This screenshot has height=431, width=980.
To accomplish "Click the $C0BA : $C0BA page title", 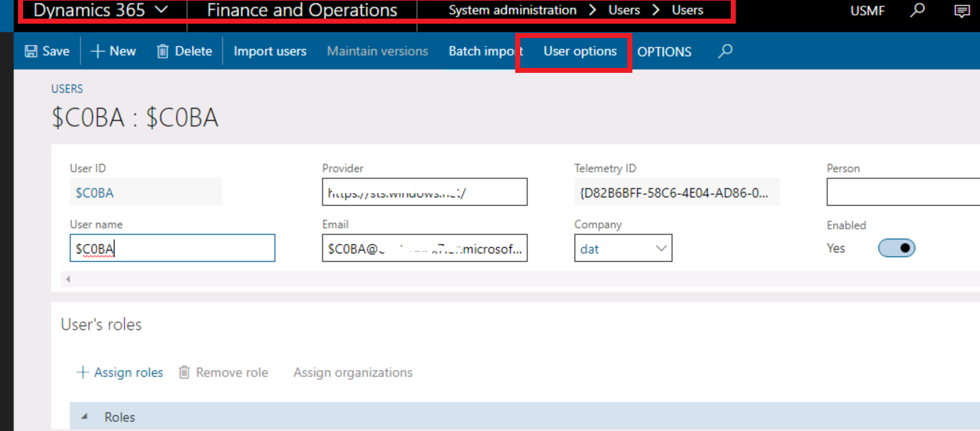I will (x=135, y=117).
